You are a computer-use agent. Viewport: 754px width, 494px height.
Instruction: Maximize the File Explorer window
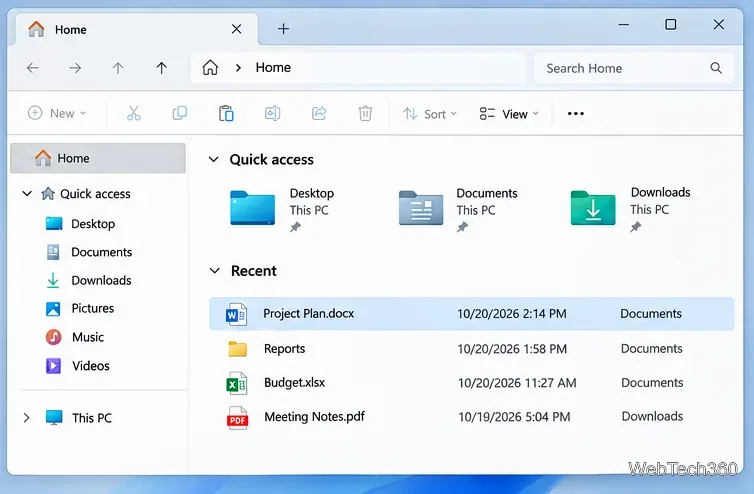(x=670, y=25)
